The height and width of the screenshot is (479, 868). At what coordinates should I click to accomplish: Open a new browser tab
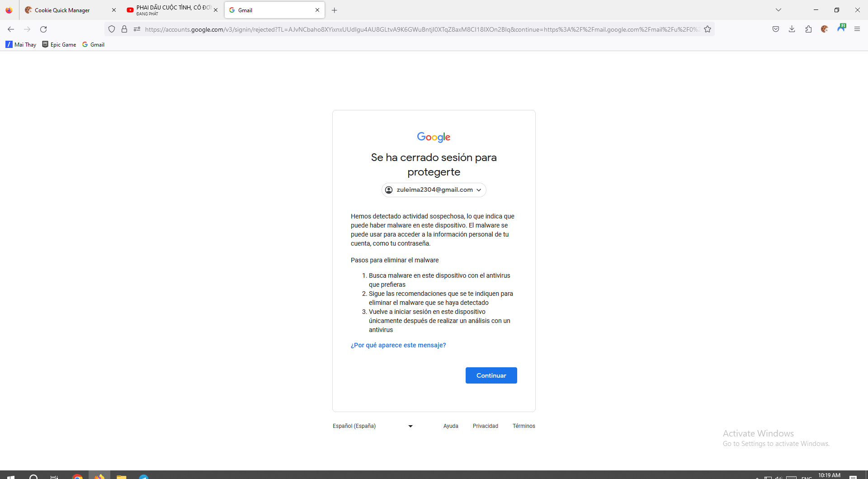coord(335,10)
